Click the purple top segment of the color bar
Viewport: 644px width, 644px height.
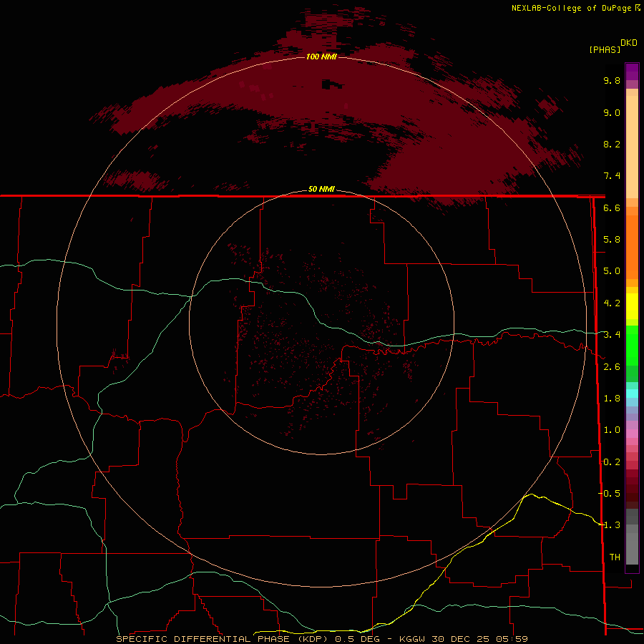pyautogui.click(x=632, y=72)
